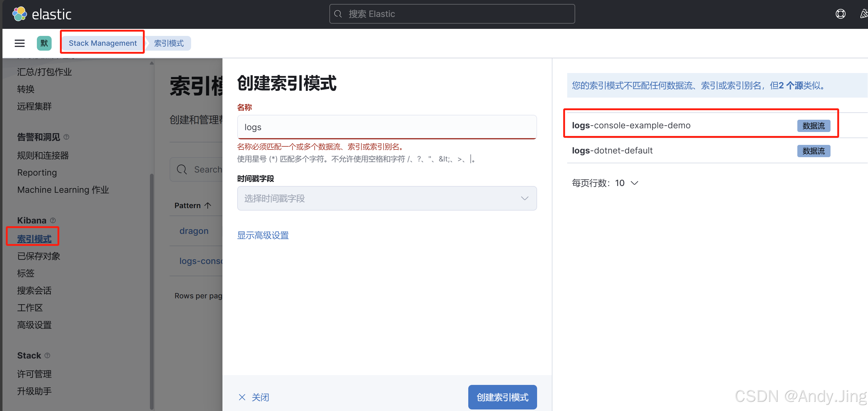Open 显示高级设置 link
The width and height of the screenshot is (868, 411).
tap(263, 235)
